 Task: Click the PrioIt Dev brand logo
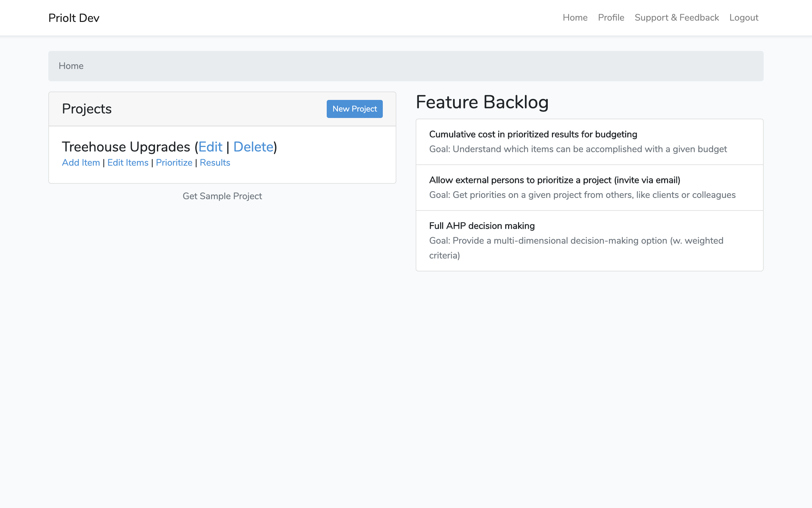(x=73, y=18)
